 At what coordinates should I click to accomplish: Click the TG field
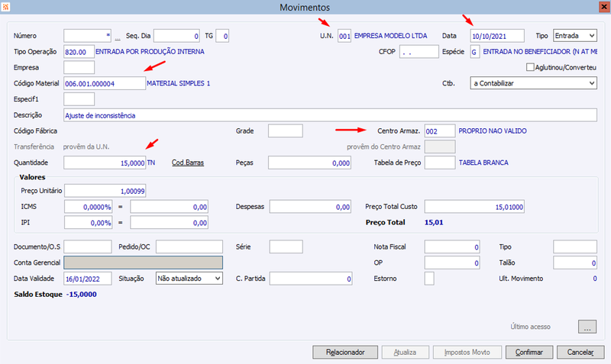(222, 36)
